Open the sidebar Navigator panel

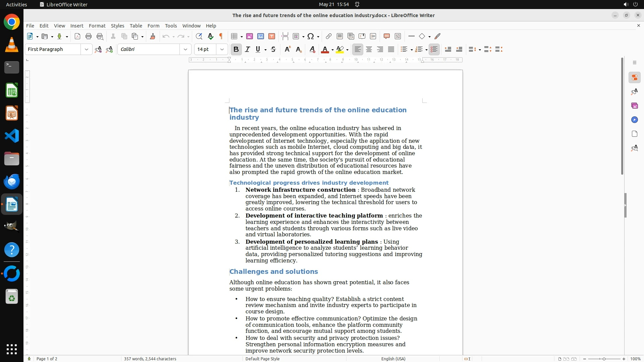pos(634,120)
